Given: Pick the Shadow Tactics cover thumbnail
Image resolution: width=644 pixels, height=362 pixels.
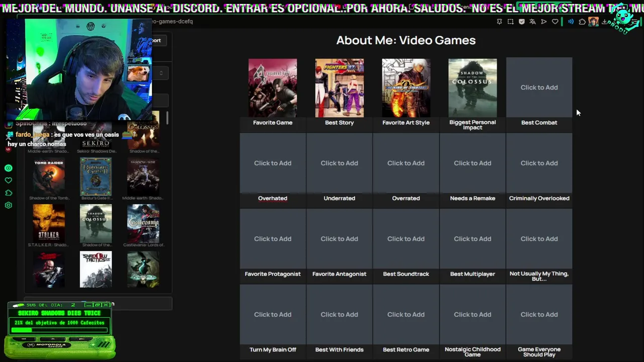Looking at the screenshot, I should click(x=96, y=269).
